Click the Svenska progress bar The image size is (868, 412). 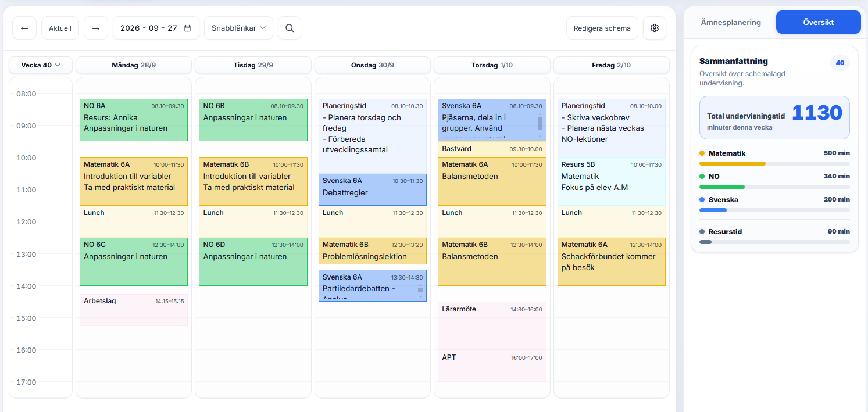(774, 210)
